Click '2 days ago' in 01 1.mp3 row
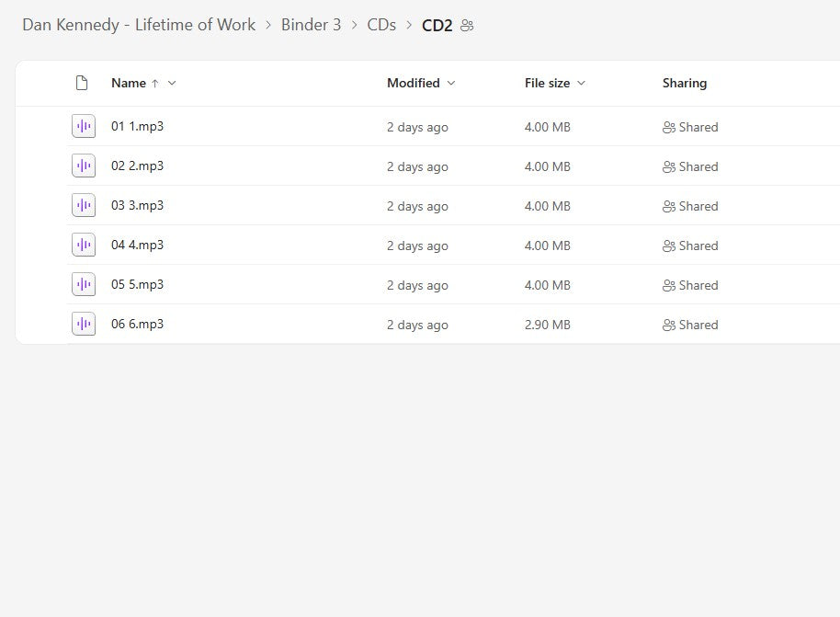The height and width of the screenshot is (617, 840). pos(417,128)
